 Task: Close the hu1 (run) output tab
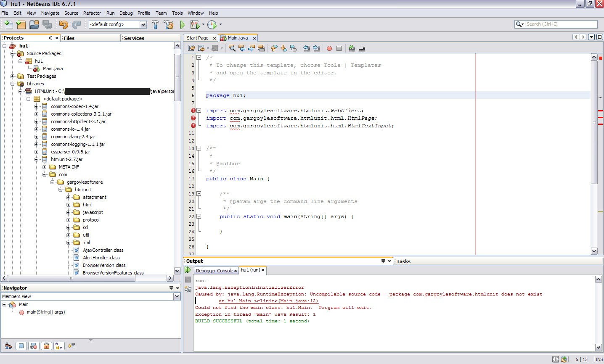tap(263, 270)
